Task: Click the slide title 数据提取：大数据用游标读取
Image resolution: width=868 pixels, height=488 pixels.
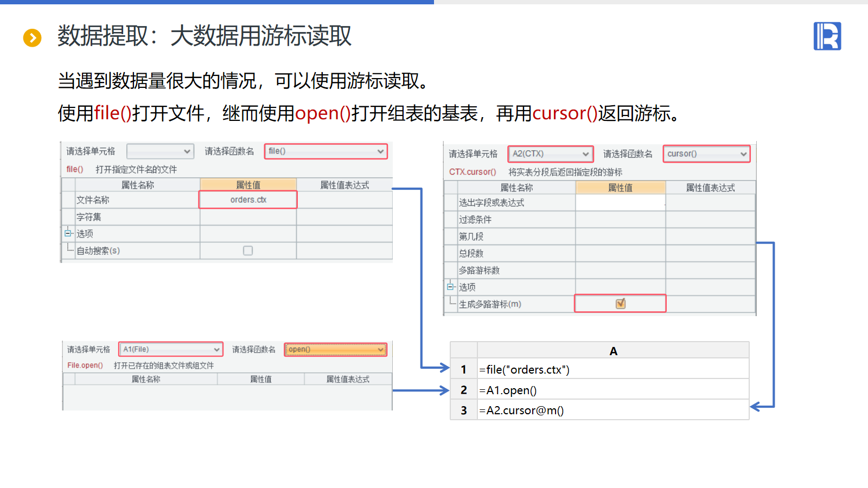Action: pos(205,36)
